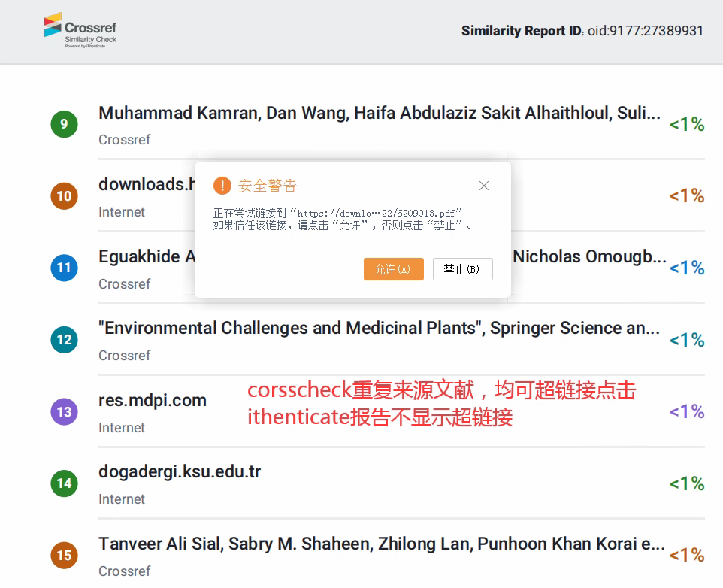Screen dimensions: 723x588
Task: Close the security warning dialog
Action: click(484, 186)
